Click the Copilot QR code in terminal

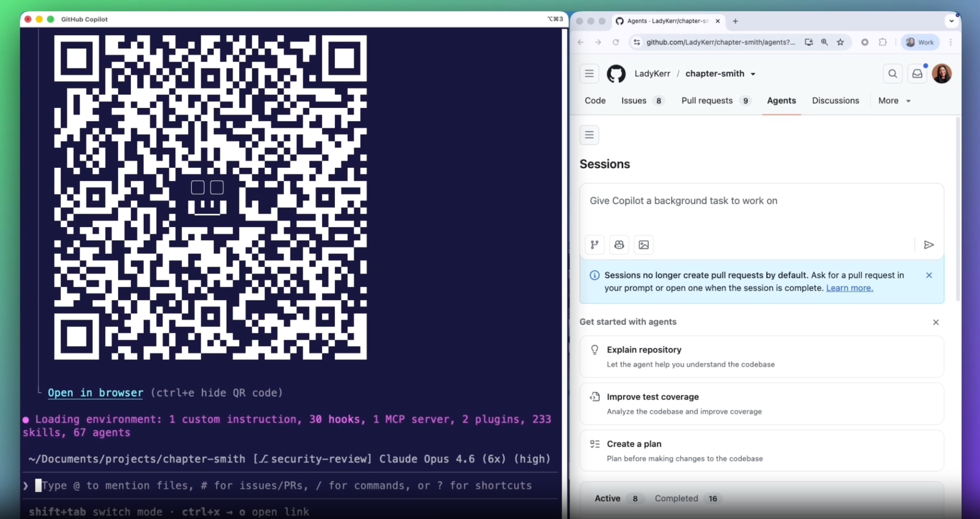[210, 197]
